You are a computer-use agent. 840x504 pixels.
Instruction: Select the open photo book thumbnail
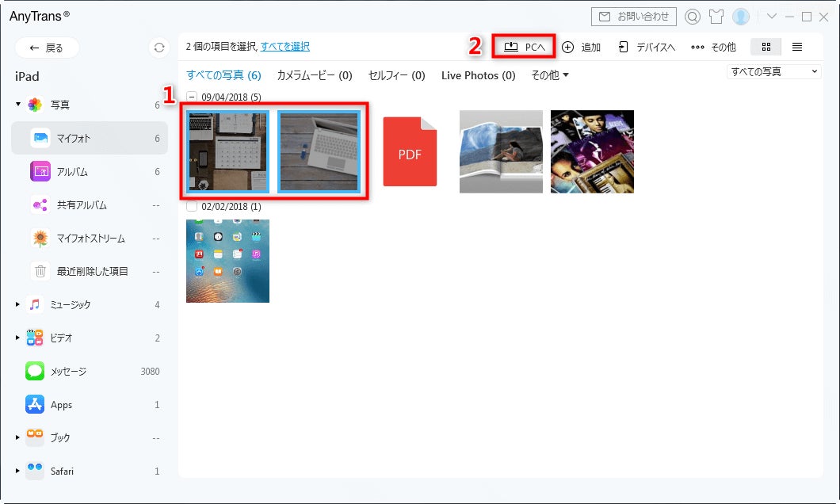coord(501,151)
